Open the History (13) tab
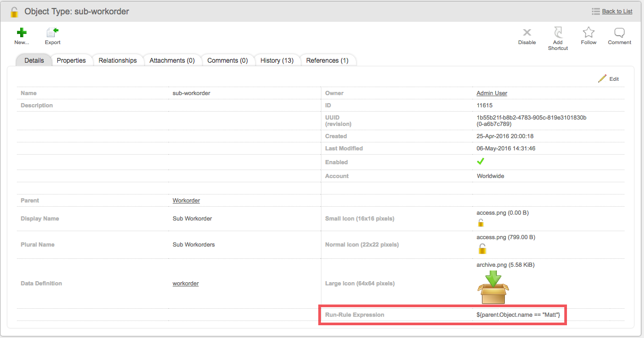 277,60
